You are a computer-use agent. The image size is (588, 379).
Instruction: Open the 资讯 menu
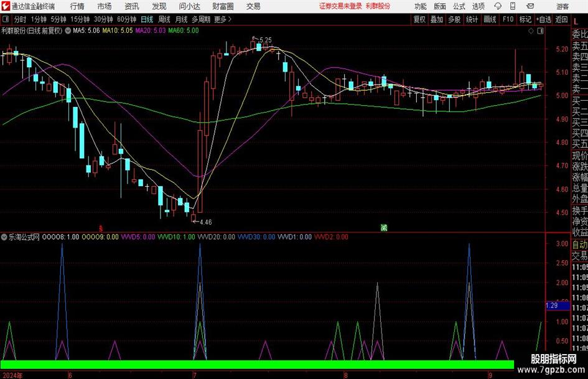tap(132, 6)
